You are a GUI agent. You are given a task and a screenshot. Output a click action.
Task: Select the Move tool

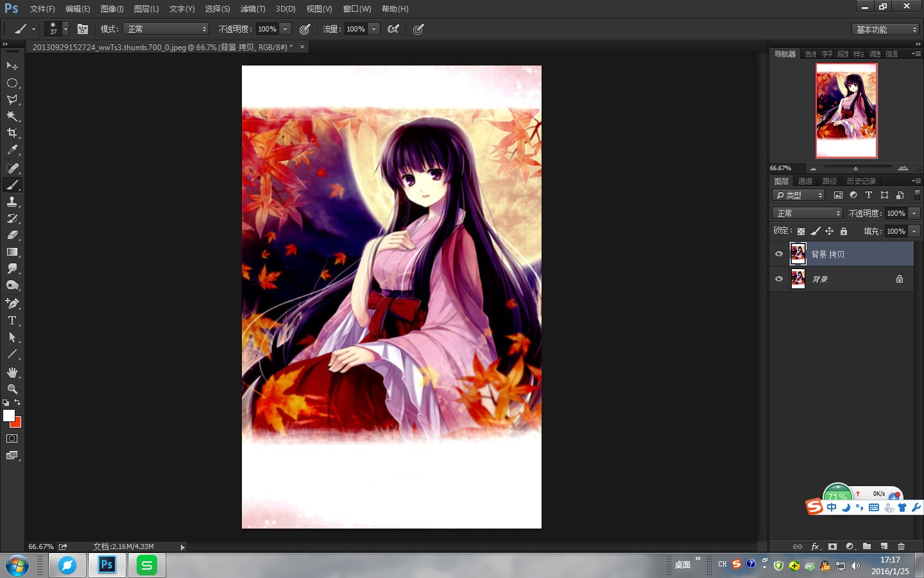coord(12,66)
